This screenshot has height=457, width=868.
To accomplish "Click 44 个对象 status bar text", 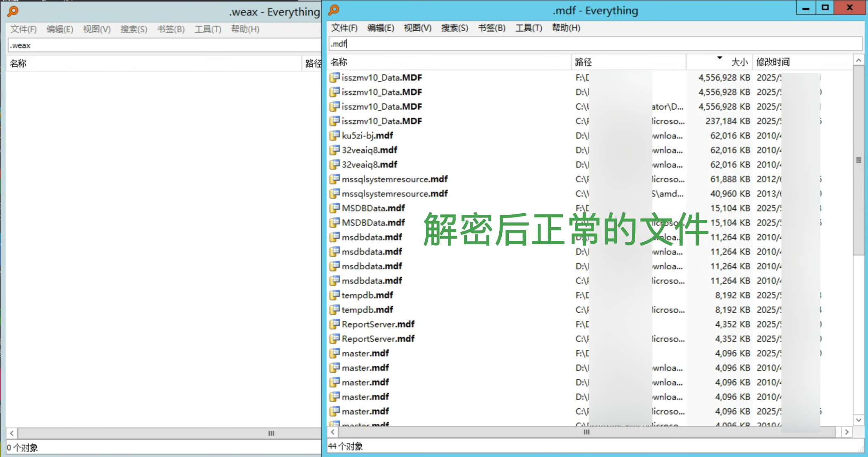I will [345, 446].
